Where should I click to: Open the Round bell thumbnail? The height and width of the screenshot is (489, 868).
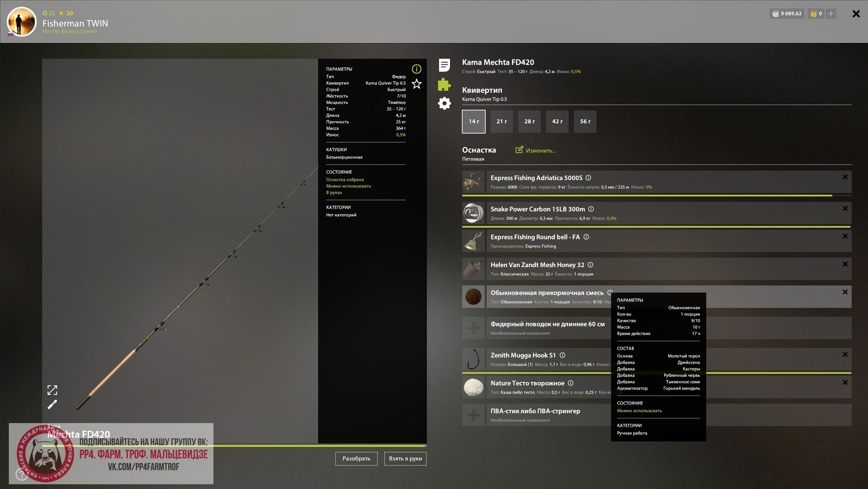tap(473, 241)
